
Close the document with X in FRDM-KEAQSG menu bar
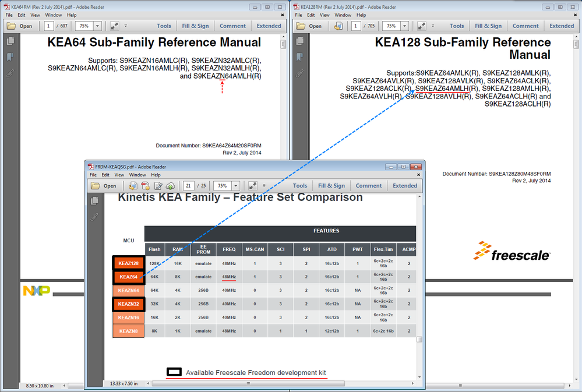pyautogui.click(x=419, y=175)
